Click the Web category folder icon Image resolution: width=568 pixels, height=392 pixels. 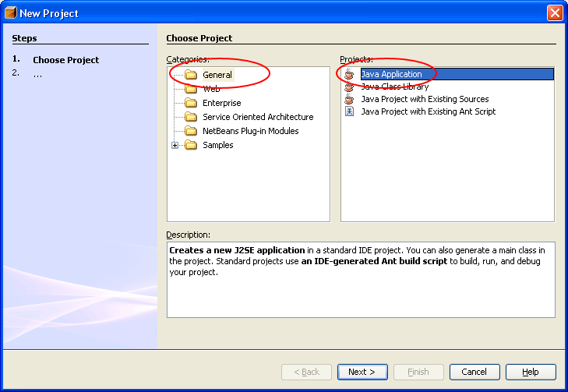[x=191, y=89]
